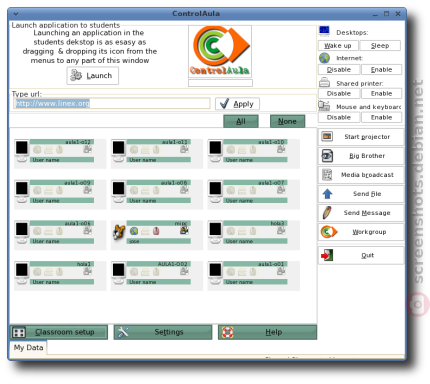Open the Big Brother viewer
Image resolution: width=430 pixels, height=384 pixels.
click(361, 156)
